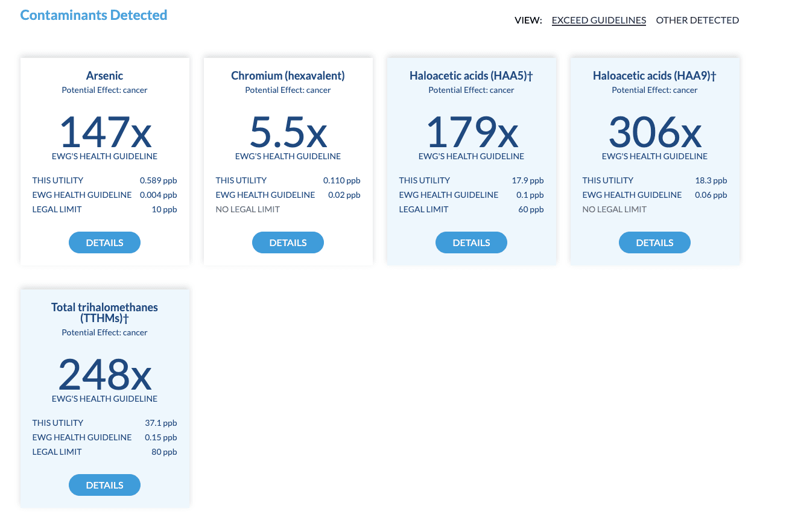Select the Total trihalomethanes (TTHMs) heading
Image resolution: width=792 pixels, height=532 pixels.
(x=104, y=312)
